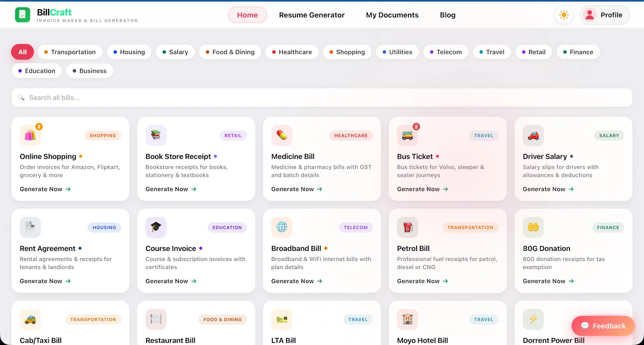Open My Documents in the navigation

[x=392, y=15]
